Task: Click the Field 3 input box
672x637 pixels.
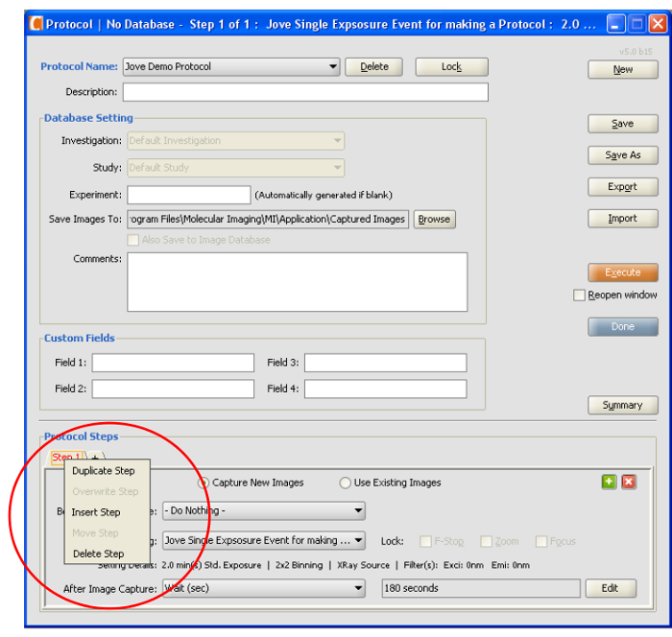Action: click(x=386, y=363)
